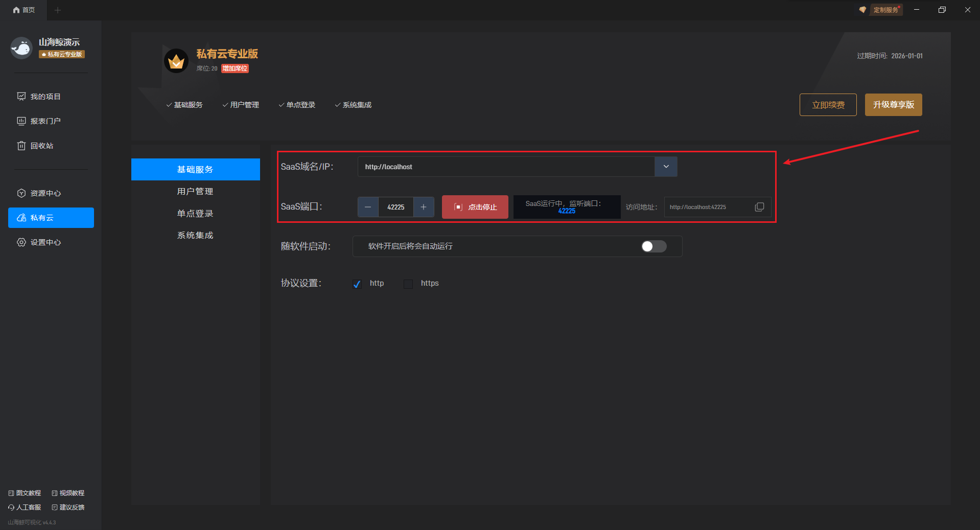Toggle 随软件启动 auto-run switch
The image size is (980, 530).
pyautogui.click(x=654, y=246)
